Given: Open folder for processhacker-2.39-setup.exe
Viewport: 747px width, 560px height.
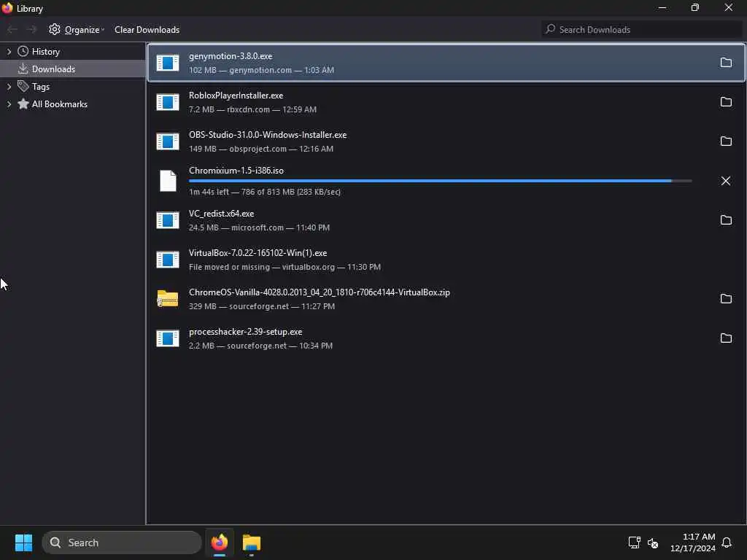Looking at the screenshot, I should tap(726, 338).
